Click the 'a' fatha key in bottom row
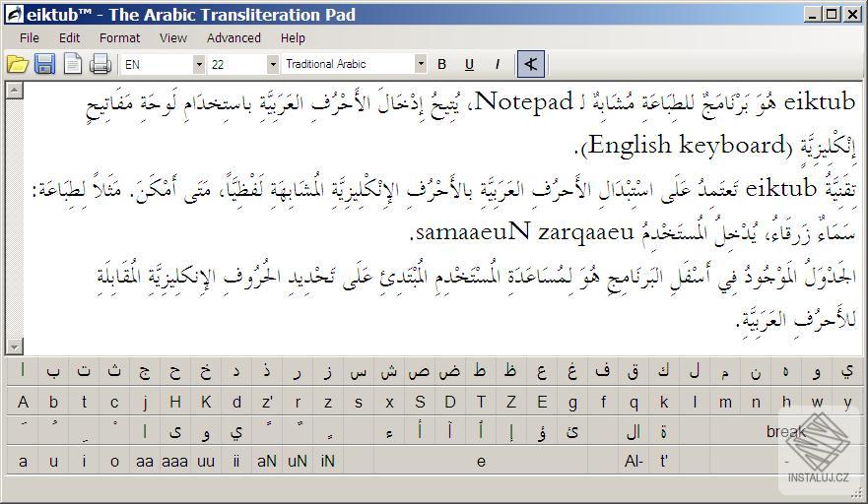 point(23,461)
